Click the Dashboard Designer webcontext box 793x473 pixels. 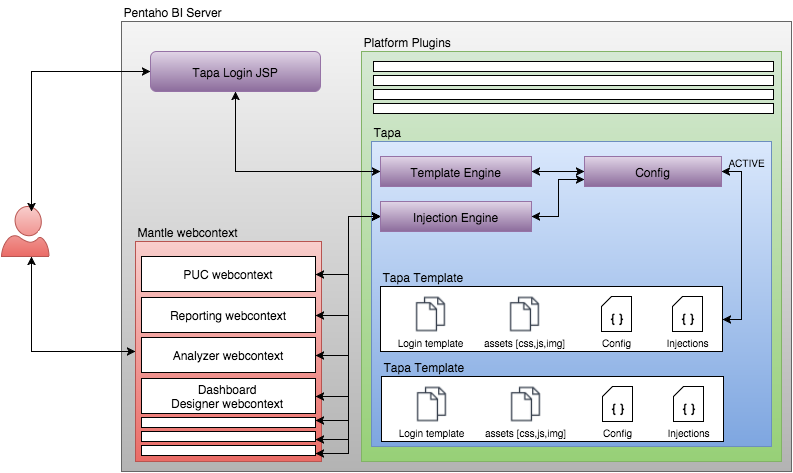[228, 396]
